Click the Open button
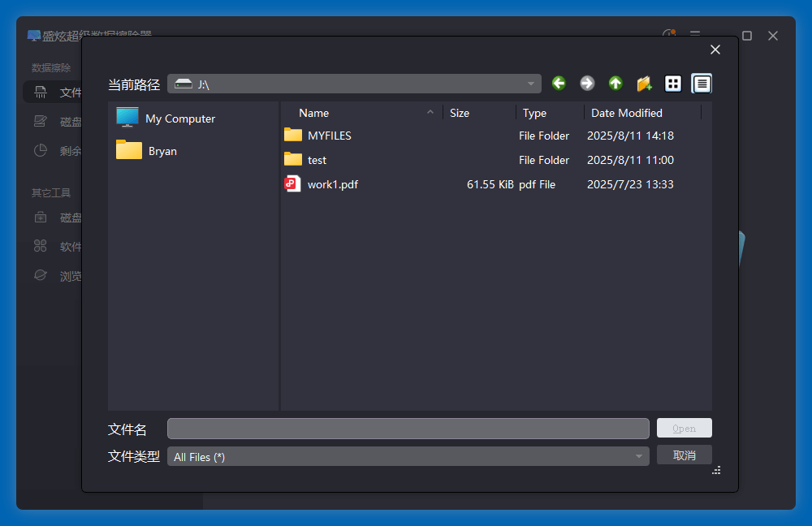The width and height of the screenshot is (812, 526). (x=684, y=429)
